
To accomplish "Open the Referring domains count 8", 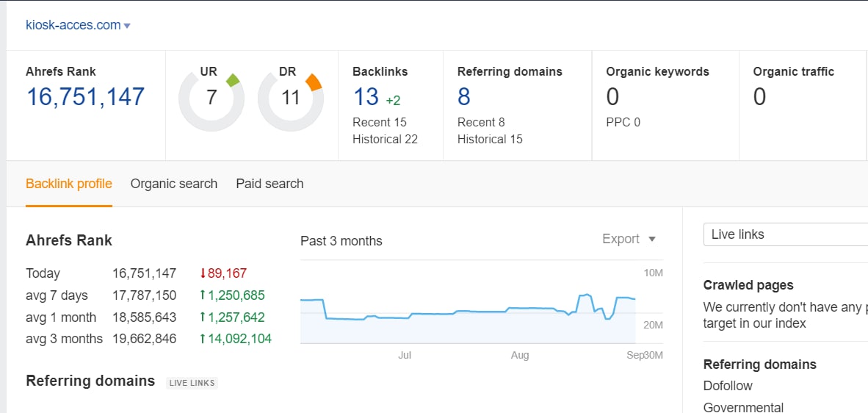I will 464,97.
